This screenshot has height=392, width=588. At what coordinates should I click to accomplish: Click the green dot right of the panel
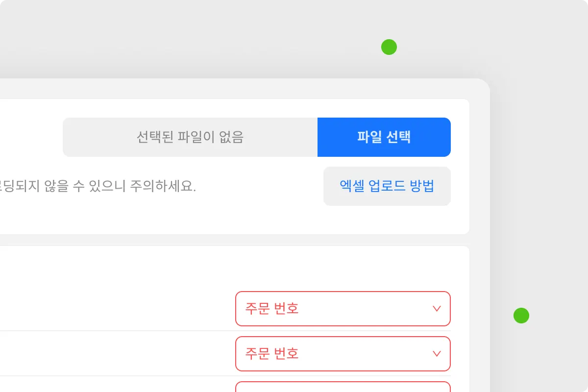(521, 316)
